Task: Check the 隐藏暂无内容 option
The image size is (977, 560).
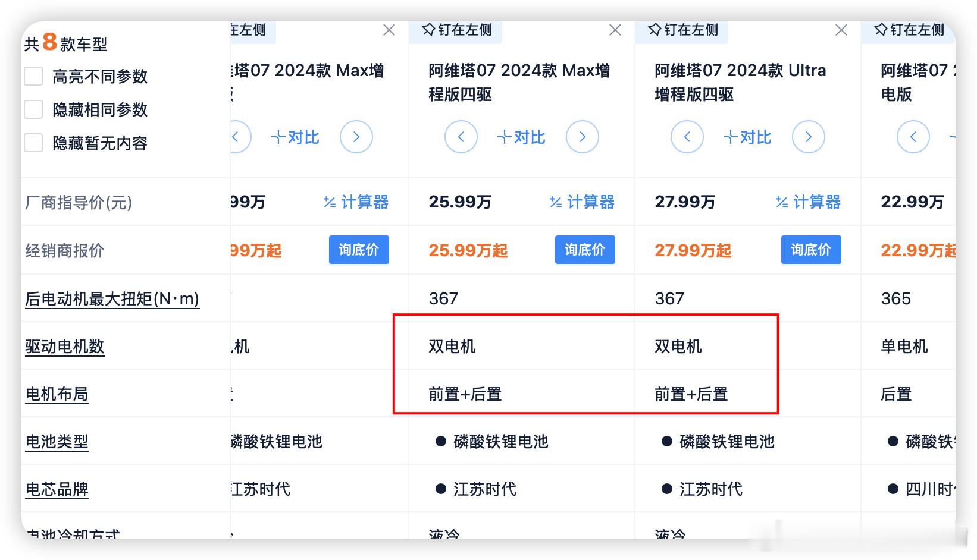Action: point(33,143)
